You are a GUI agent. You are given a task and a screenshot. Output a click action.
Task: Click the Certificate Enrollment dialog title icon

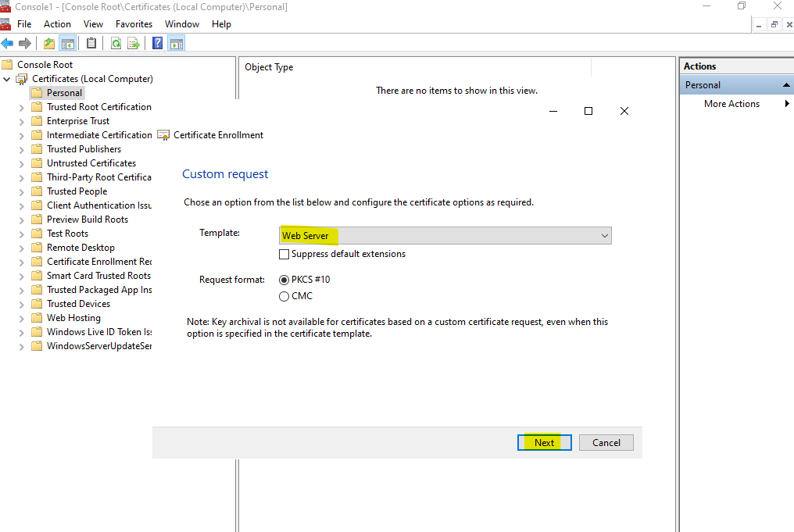point(163,135)
